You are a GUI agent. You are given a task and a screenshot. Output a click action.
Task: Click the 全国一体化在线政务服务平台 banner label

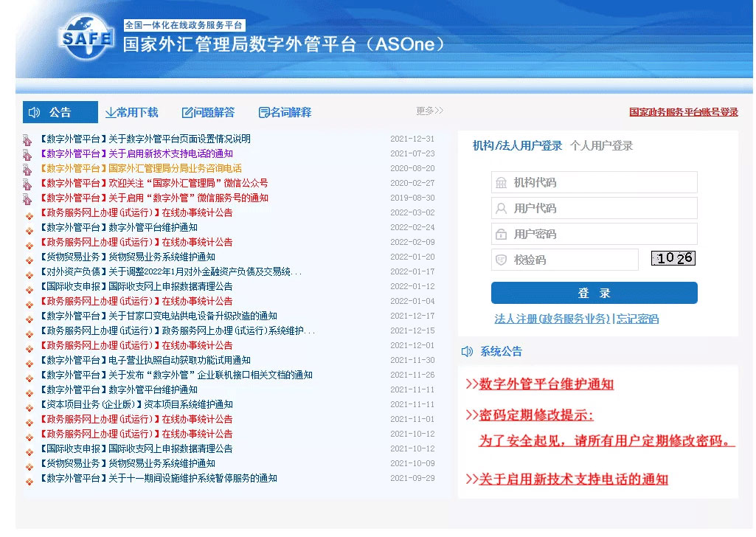pos(184,25)
